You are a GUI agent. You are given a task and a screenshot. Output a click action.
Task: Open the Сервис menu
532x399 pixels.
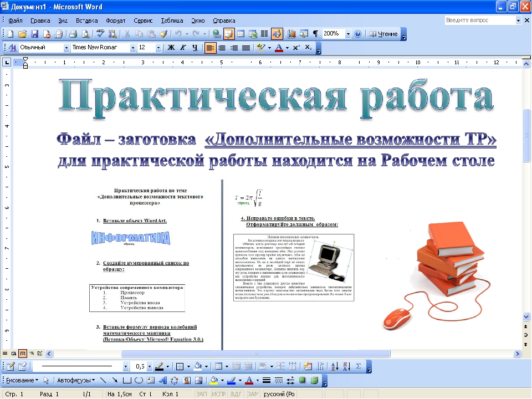point(143,21)
